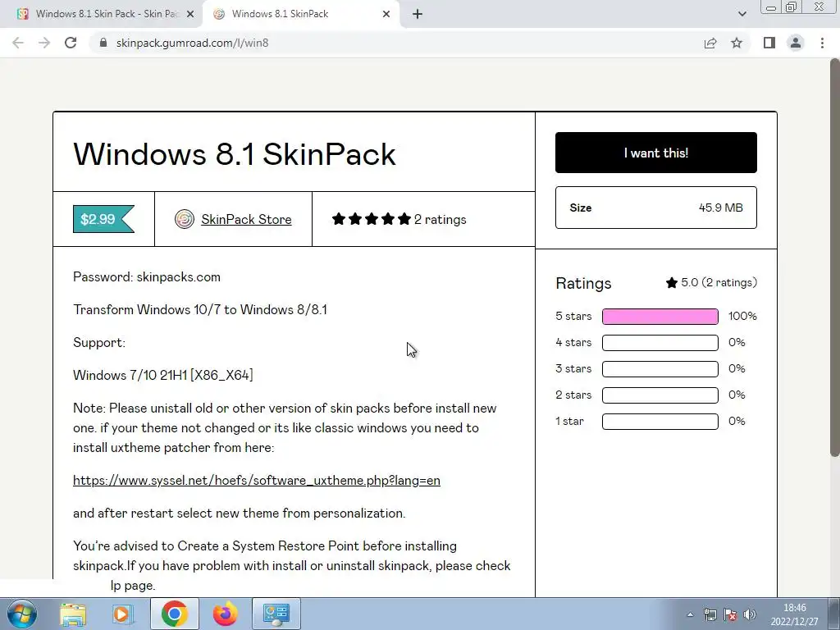Click Transform Windows 10/7 to Windows 8/8.1
The image size is (840, 630).
200,309
